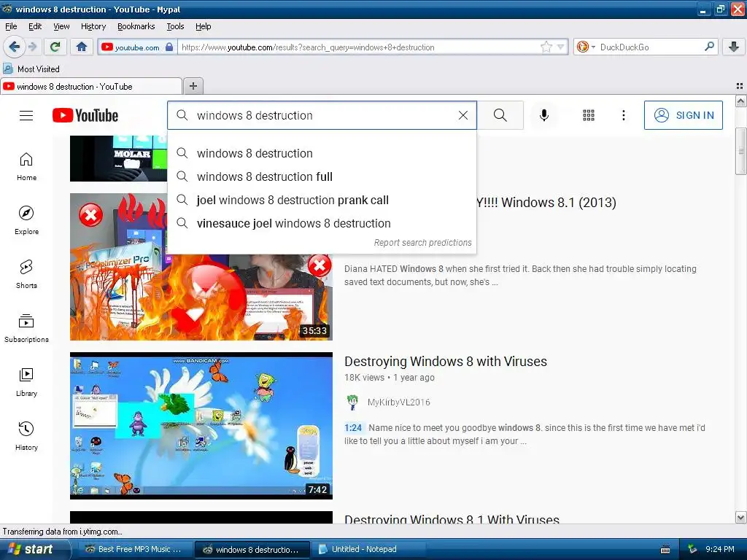Click the page scrollbar up arrow

[741, 101]
